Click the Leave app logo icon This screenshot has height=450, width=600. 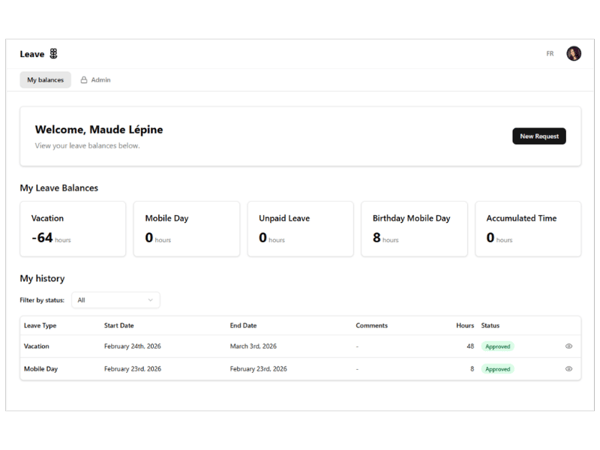[54, 54]
